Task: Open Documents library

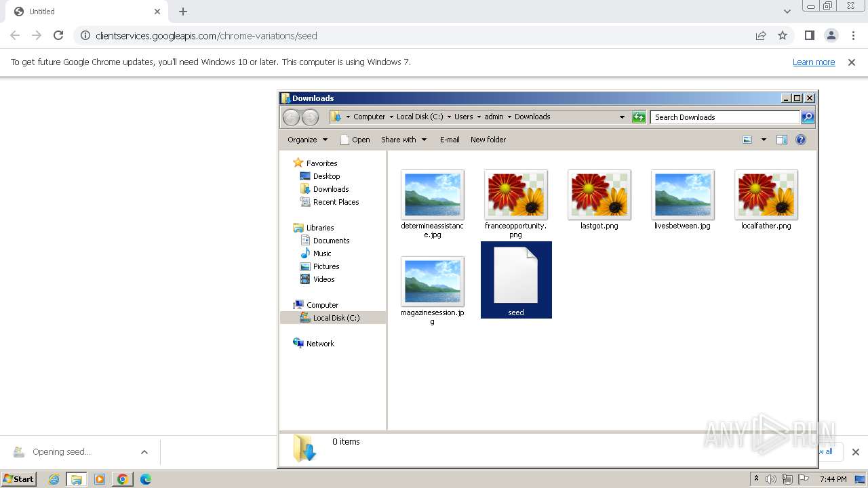Action: 331,241
